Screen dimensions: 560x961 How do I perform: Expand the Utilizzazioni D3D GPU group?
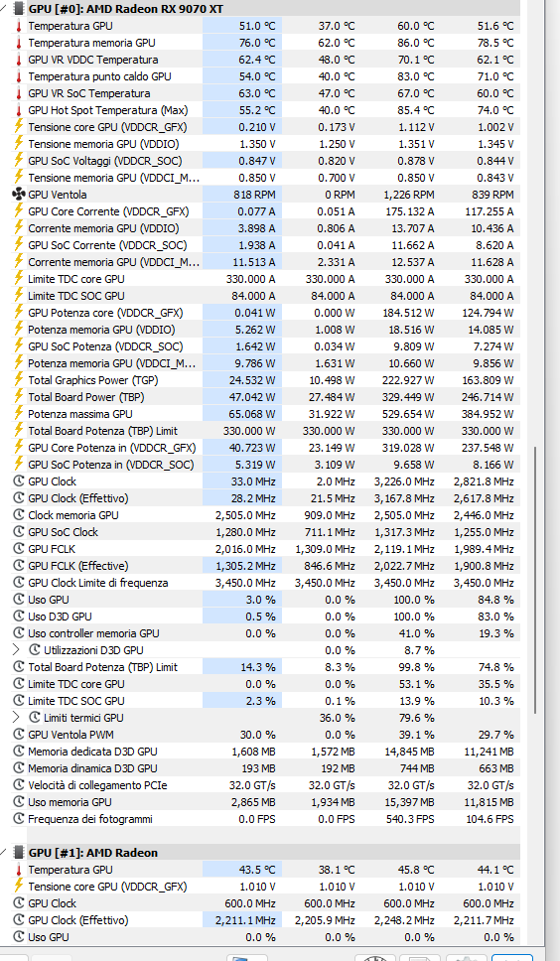pyautogui.click(x=17, y=649)
